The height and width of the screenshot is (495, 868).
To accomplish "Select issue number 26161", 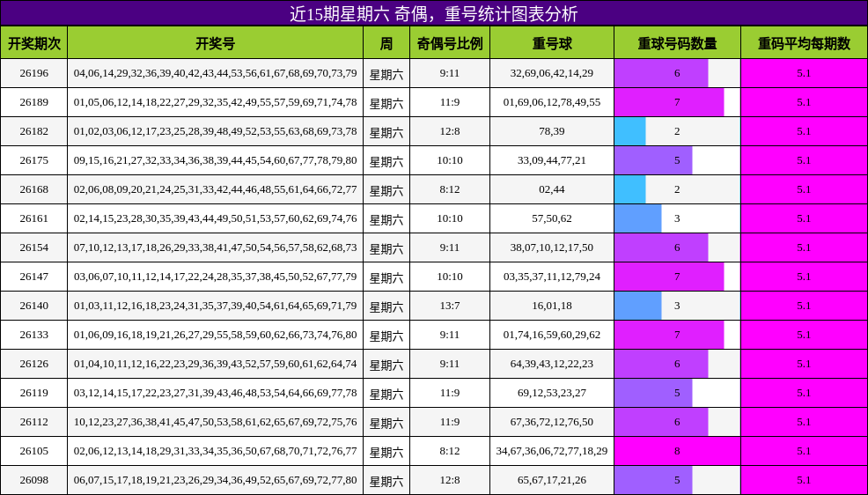I will coord(33,218).
